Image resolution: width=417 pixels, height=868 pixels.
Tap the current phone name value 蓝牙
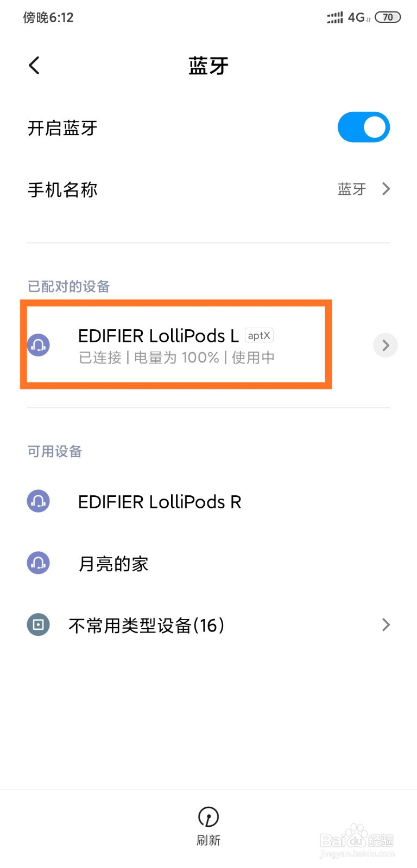click(x=352, y=189)
